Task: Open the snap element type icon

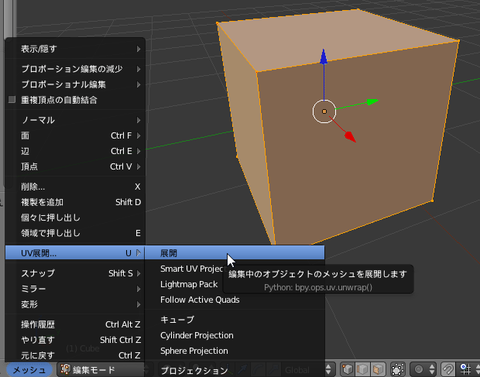Action: coord(467,369)
